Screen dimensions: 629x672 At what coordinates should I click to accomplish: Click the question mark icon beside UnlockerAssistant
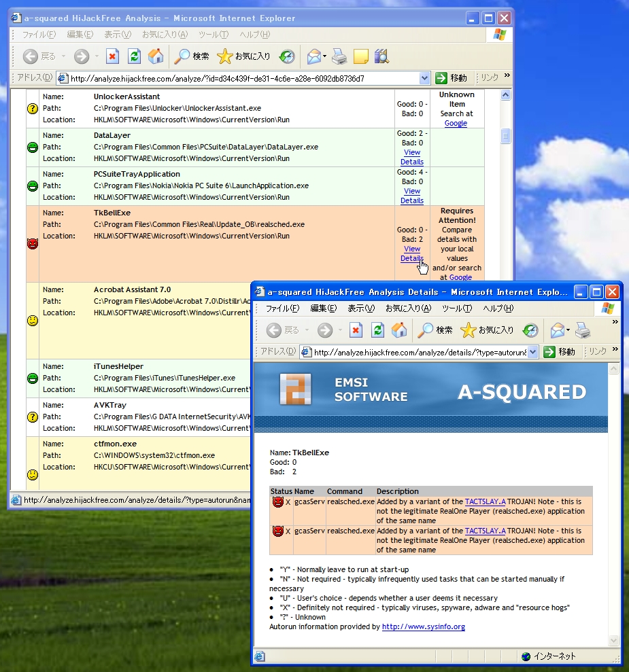tap(33, 109)
